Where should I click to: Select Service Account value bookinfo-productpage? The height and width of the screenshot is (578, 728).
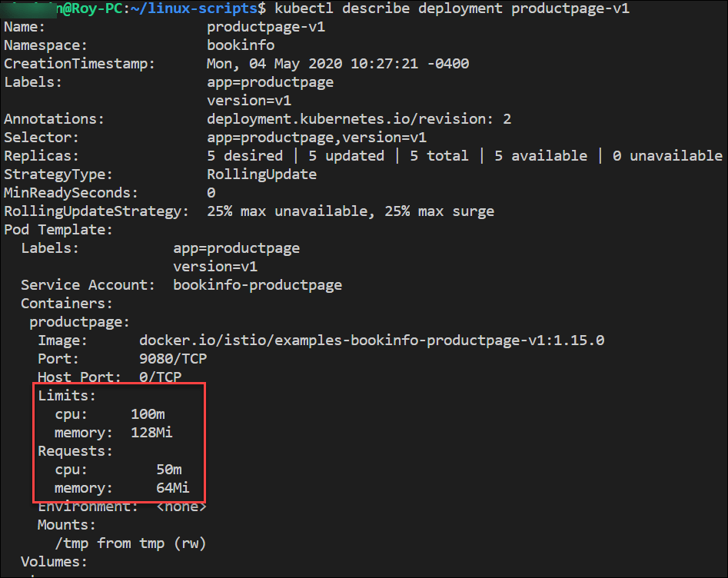coord(258,285)
